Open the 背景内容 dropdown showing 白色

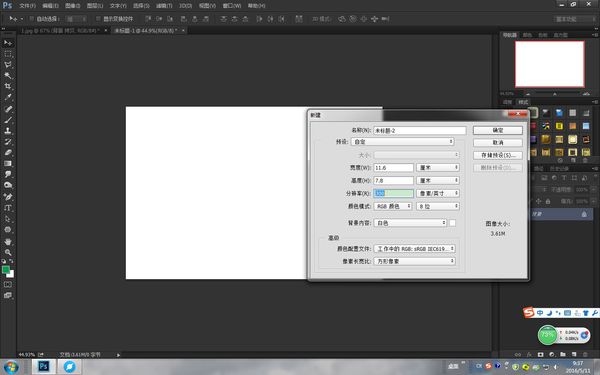click(x=410, y=223)
